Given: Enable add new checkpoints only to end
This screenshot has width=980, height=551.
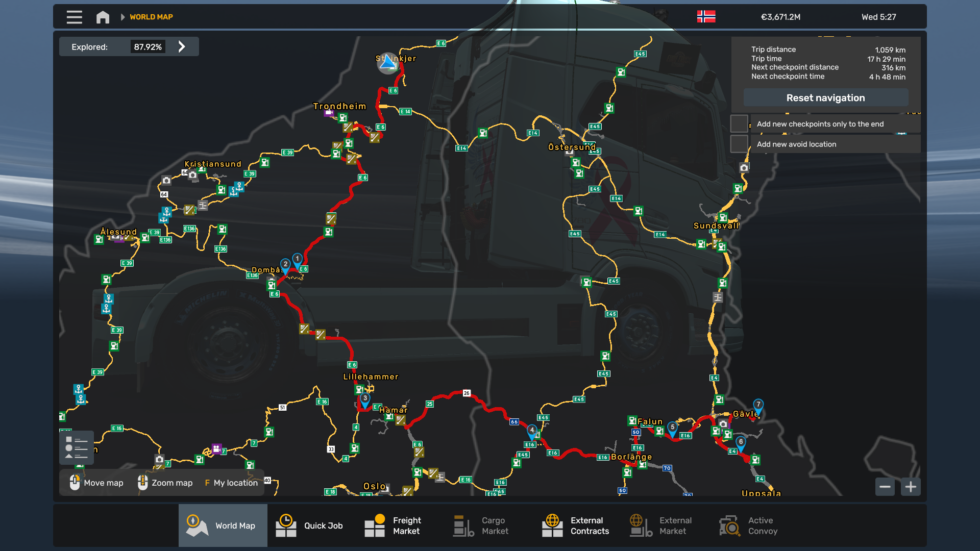Looking at the screenshot, I should click(x=739, y=124).
